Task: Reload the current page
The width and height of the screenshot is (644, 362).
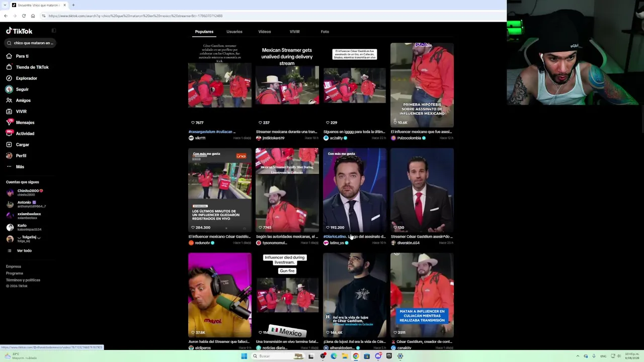Action: point(24,16)
